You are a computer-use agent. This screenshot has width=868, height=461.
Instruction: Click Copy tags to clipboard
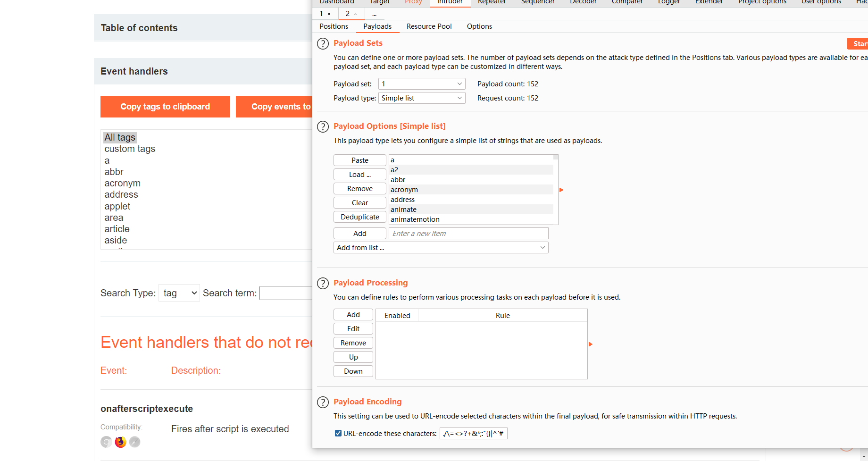(x=165, y=107)
